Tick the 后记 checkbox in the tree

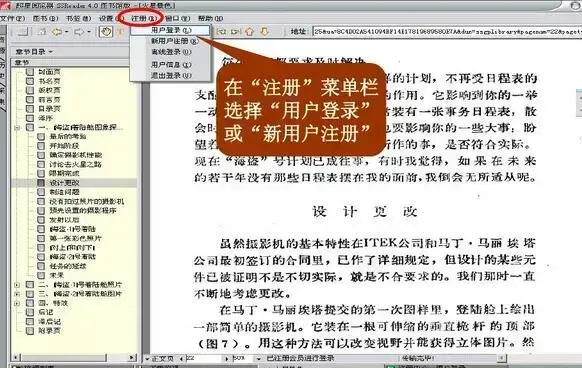30,312
